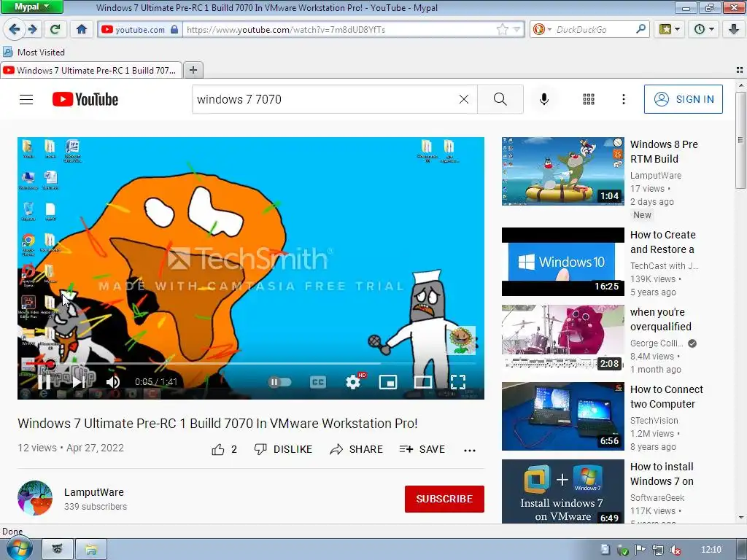The height and width of the screenshot is (560, 747).
Task: Search with your voice microphone icon
Action: tap(544, 99)
